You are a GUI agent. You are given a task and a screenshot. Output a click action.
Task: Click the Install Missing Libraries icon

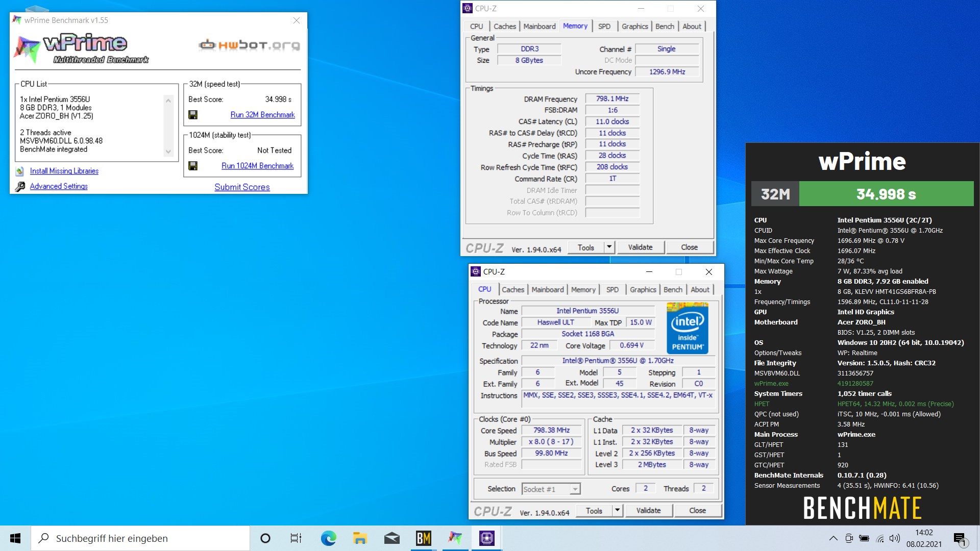pyautogui.click(x=20, y=171)
